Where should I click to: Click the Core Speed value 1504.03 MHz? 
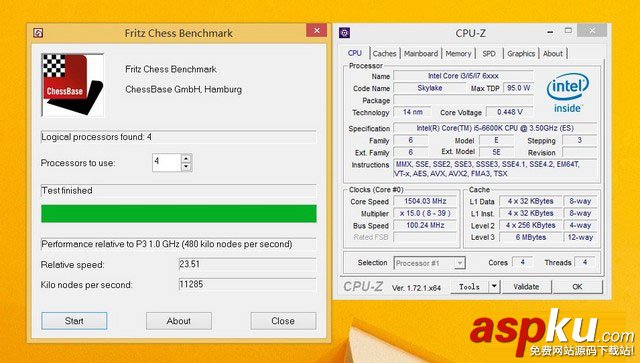pos(425,201)
